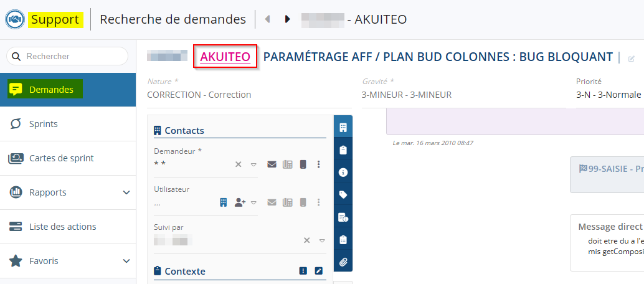Expand the Favoris menu
Image resolution: width=644 pixels, height=284 pixels.
tap(126, 261)
